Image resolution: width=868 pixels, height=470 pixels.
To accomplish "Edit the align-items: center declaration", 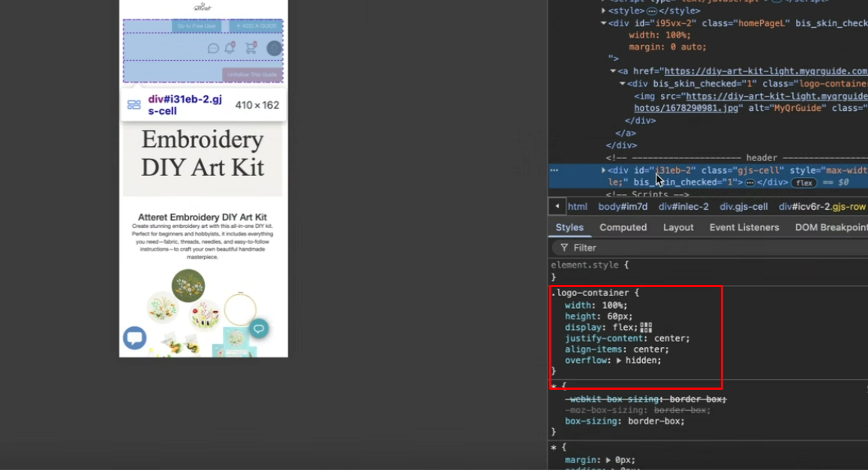I will click(x=617, y=349).
